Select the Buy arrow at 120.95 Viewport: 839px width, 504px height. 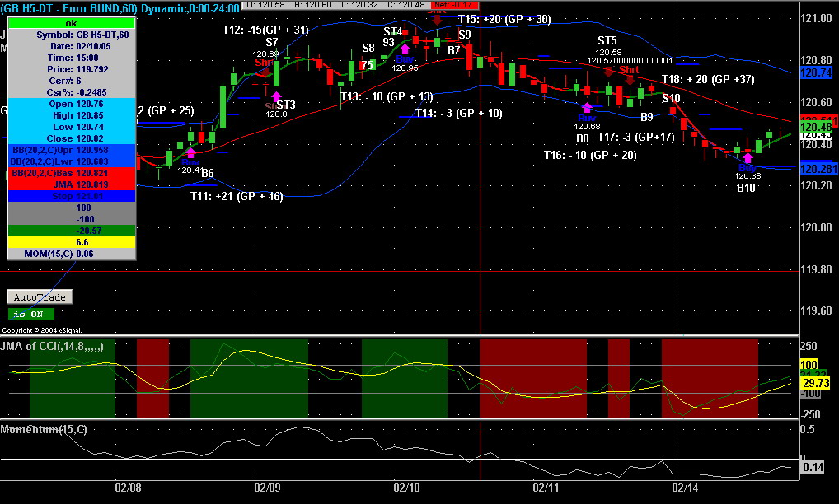click(x=405, y=49)
